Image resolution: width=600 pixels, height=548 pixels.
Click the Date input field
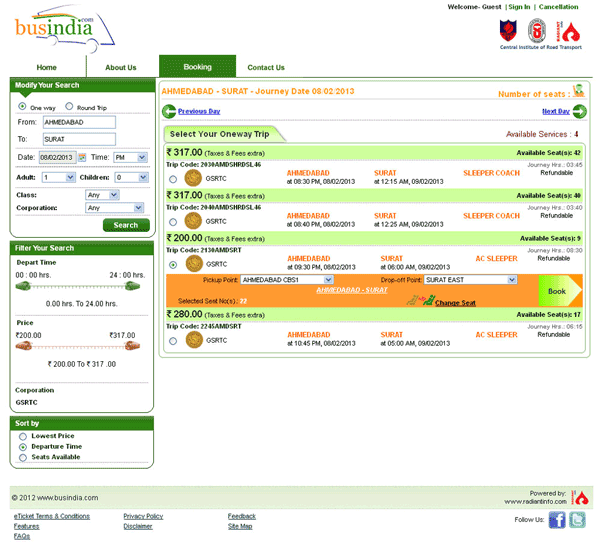[57, 157]
